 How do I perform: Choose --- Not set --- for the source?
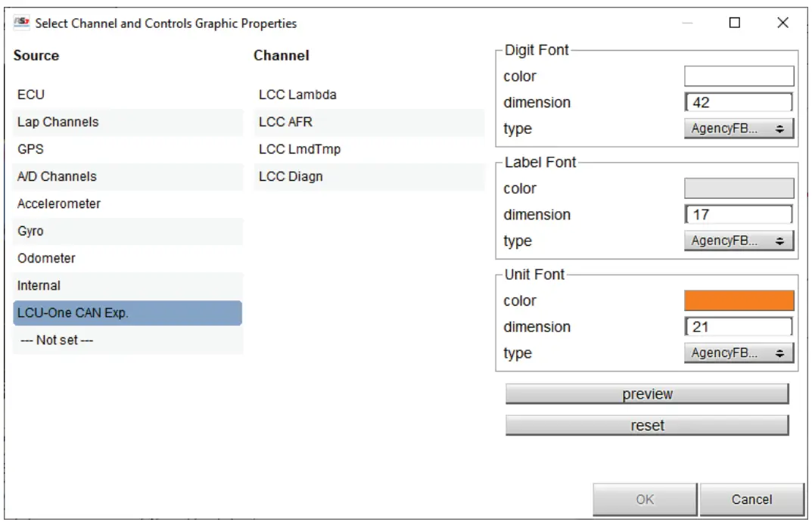[76, 340]
